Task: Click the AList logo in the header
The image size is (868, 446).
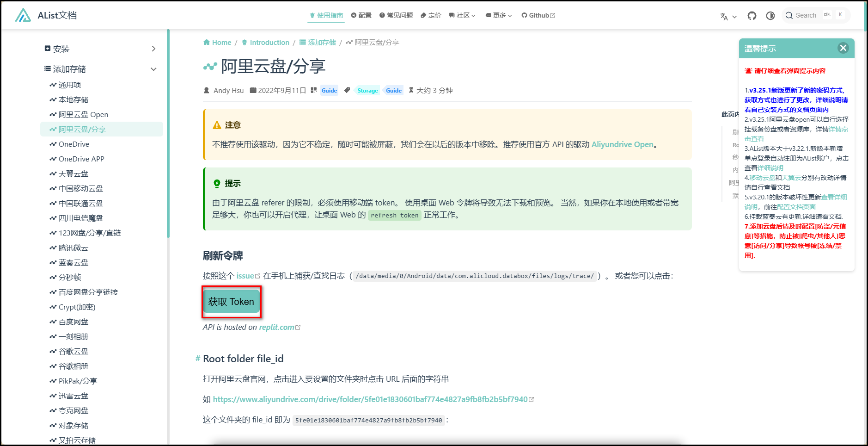Action: click(22, 15)
